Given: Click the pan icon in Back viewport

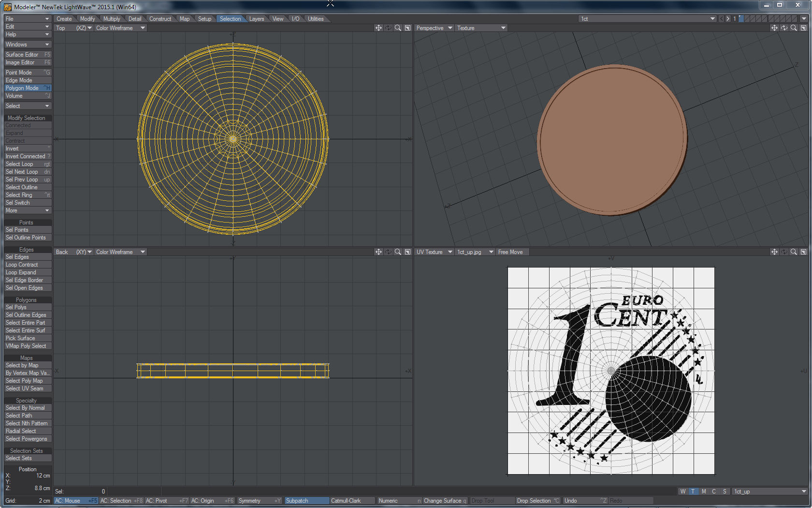Looking at the screenshot, I should [378, 252].
